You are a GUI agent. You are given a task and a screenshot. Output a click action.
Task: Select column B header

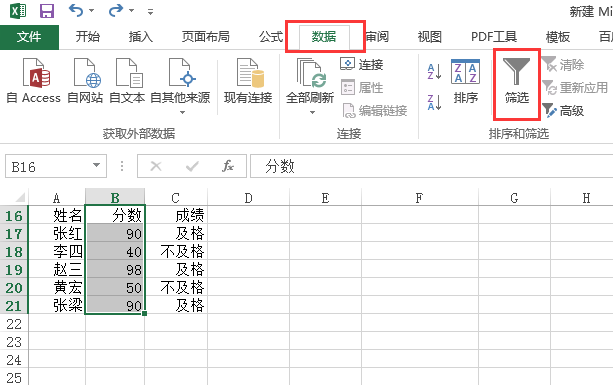pyautogui.click(x=115, y=198)
